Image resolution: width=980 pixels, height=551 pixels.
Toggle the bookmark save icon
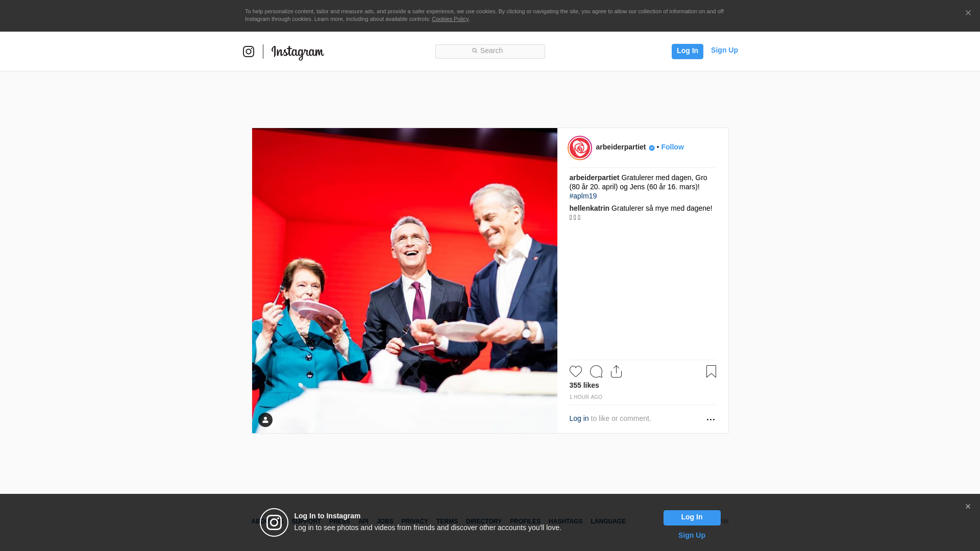point(711,371)
